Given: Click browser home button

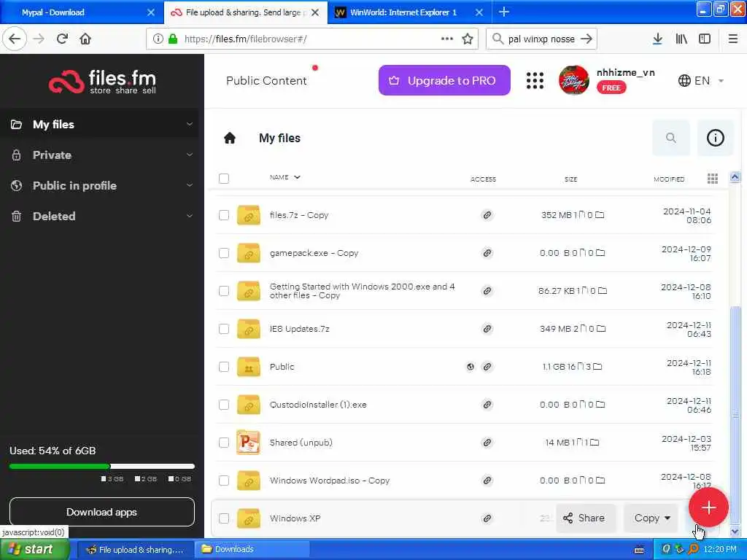Looking at the screenshot, I should coord(85,39).
